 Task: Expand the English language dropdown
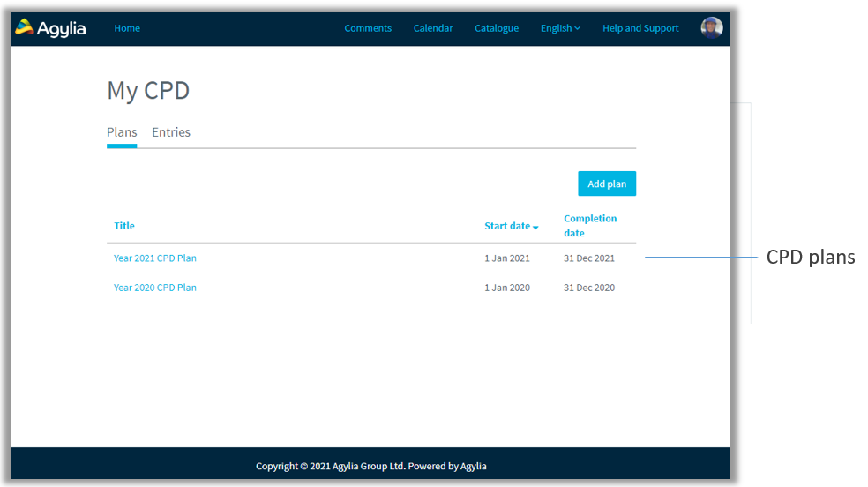pyautogui.click(x=560, y=28)
